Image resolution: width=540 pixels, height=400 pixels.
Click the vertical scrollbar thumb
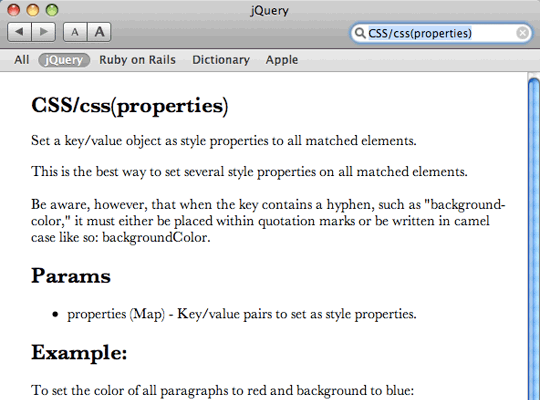pos(534,239)
